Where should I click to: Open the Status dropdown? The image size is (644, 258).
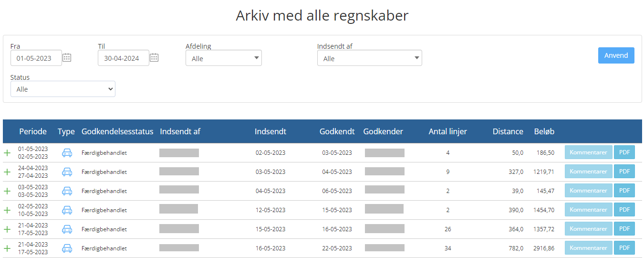[63, 89]
